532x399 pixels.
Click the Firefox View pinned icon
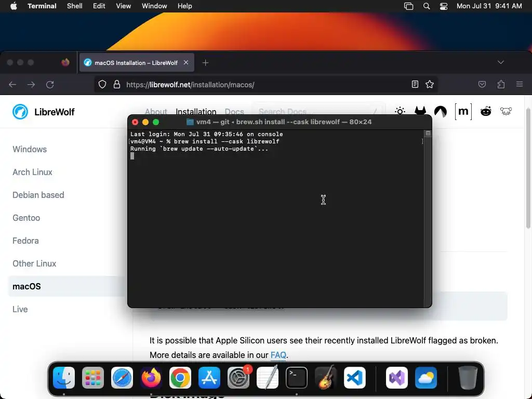[65, 62]
